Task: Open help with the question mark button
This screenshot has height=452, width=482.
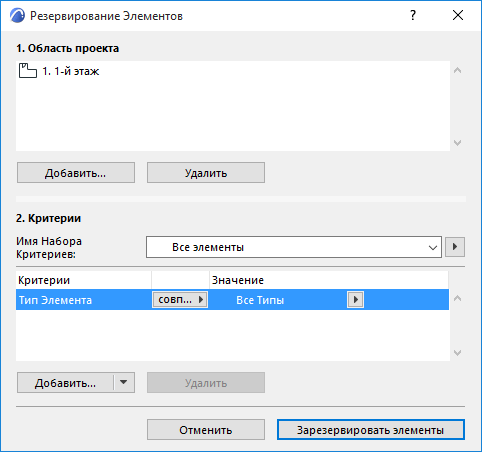Action: 413,15
